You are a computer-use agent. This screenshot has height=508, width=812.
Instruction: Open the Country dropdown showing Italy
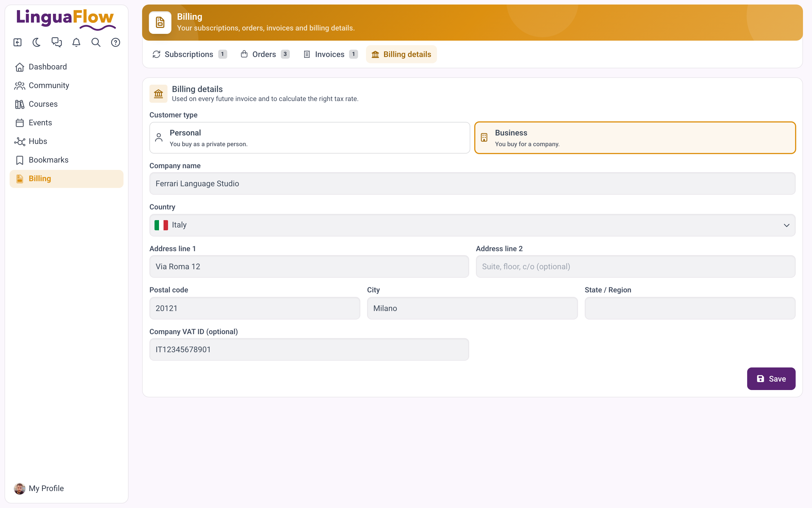pyautogui.click(x=472, y=225)
